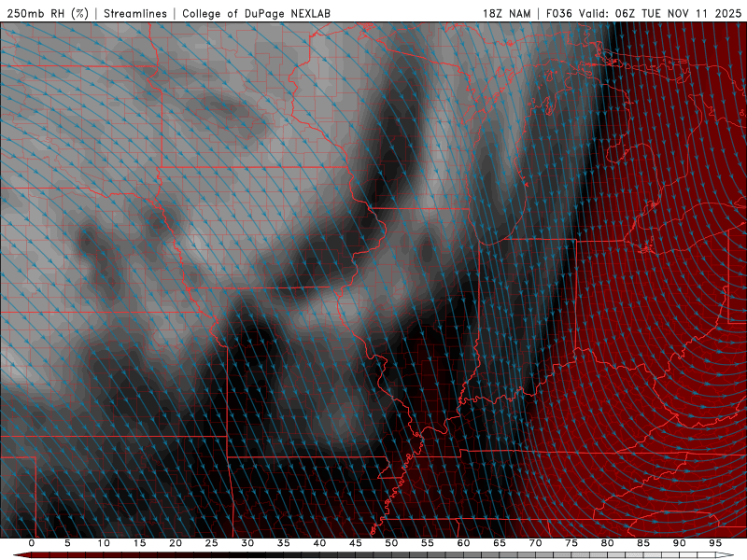The height and width of the screenshot is (560, 747).
Task: Click 'College of DuPage NEXLAB' header text
Action: coord(256,13)
